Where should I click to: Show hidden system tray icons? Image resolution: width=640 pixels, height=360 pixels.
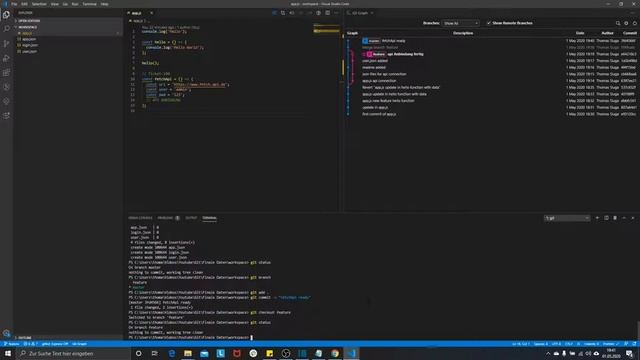548,353
